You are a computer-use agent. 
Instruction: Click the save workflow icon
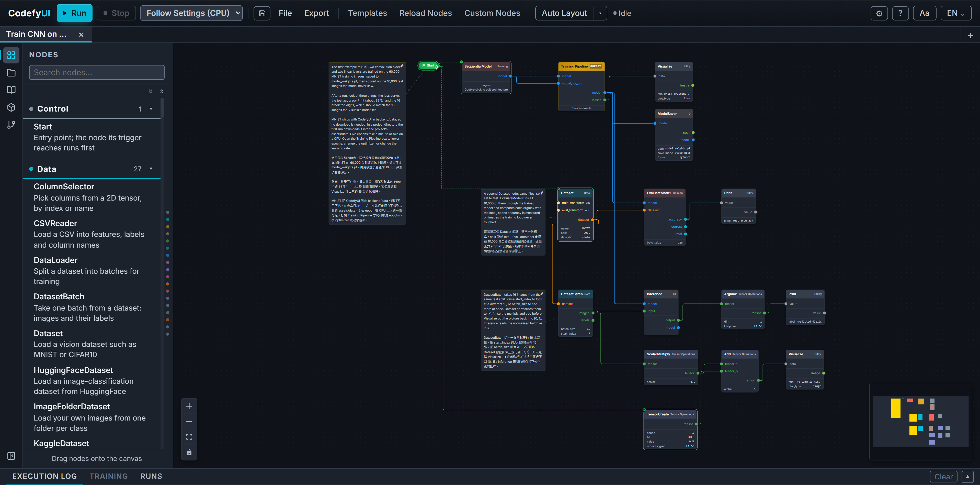pos(262,13)
